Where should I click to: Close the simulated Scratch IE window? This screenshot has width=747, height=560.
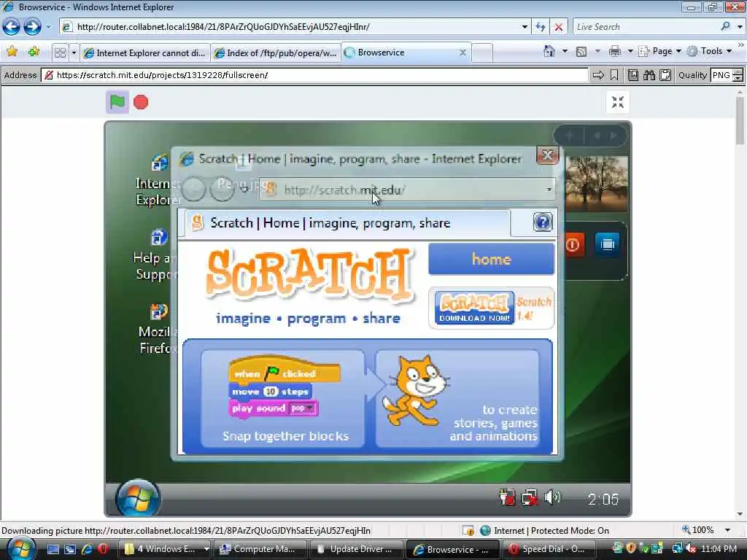[x=547, y=155]
